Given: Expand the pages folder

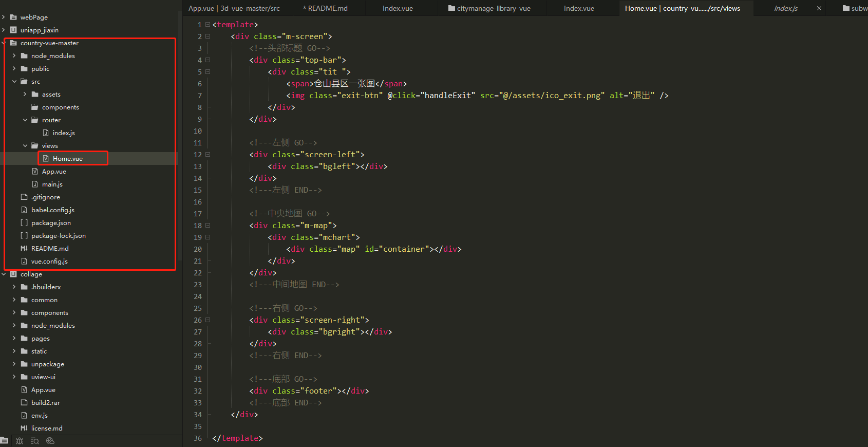Looking at the screenshot, I should click(14, 339).
